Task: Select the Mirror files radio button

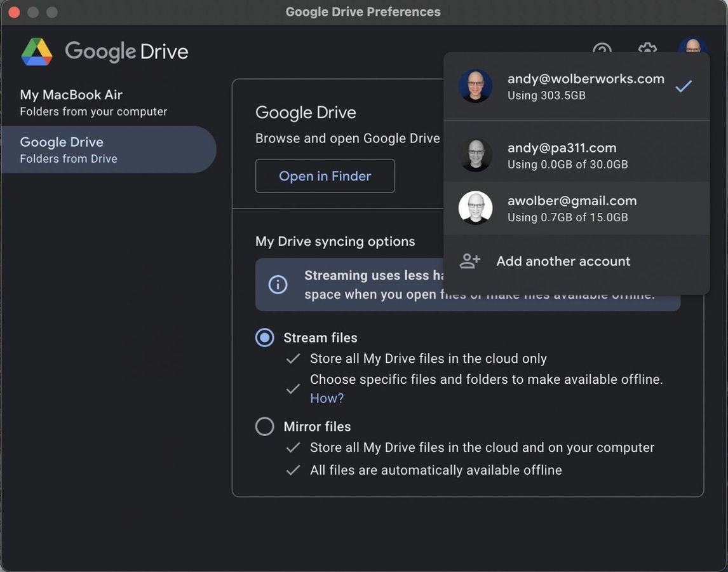Action: pyautogui.click(x=264, y=426)
